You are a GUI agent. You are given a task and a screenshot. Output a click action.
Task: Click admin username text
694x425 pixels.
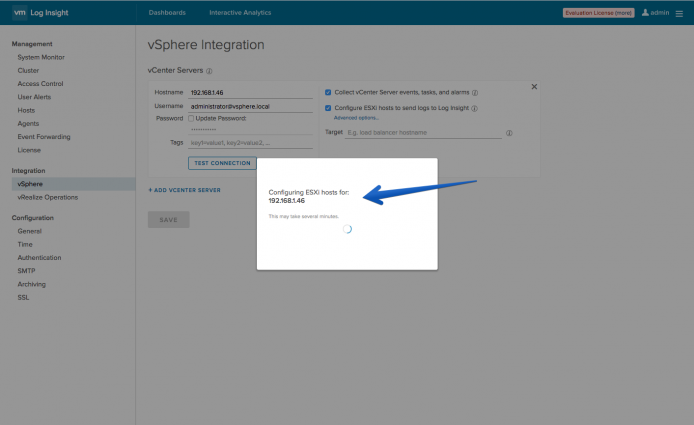tap(659, 12)
